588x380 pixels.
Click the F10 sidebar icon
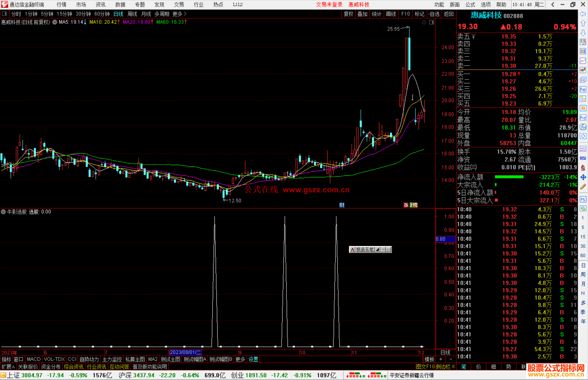pos(583,89)
